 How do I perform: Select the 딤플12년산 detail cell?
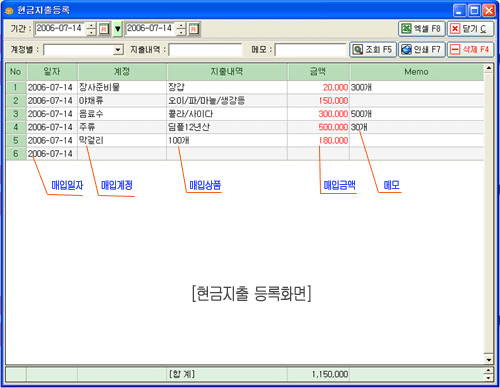pos(227,127)
